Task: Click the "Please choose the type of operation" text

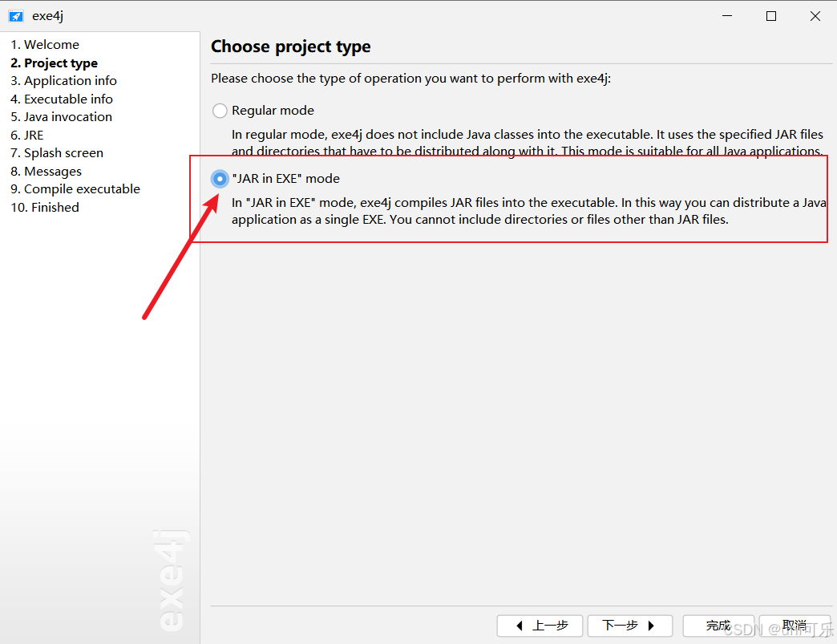Action: click(x=411, y=79)
